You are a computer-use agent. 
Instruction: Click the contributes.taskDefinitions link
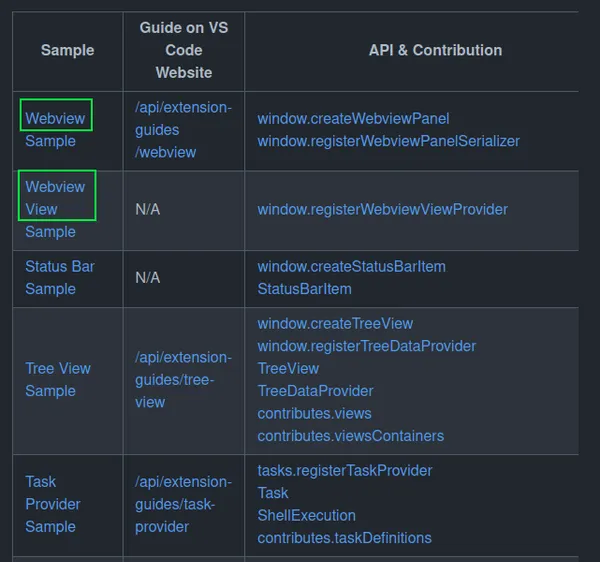(x=344, y=538)
